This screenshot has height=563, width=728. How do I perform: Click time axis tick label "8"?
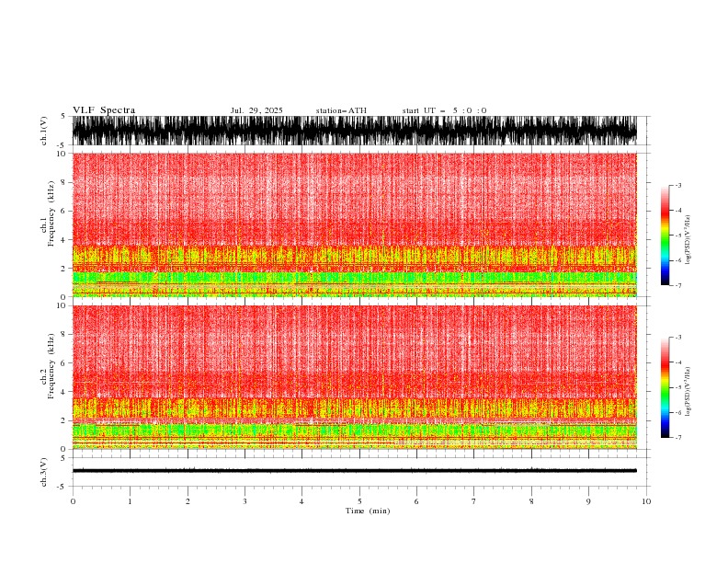(531, 501)
